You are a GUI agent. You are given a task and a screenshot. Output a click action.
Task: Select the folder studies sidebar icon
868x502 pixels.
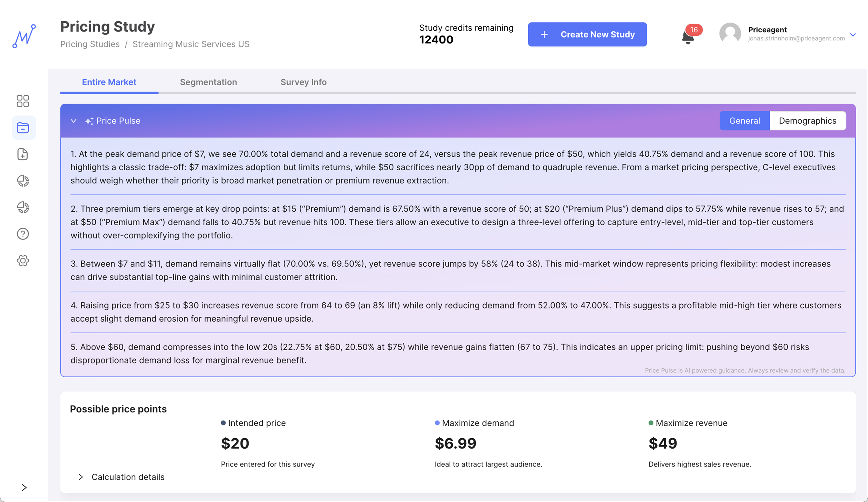coord(23,128)
